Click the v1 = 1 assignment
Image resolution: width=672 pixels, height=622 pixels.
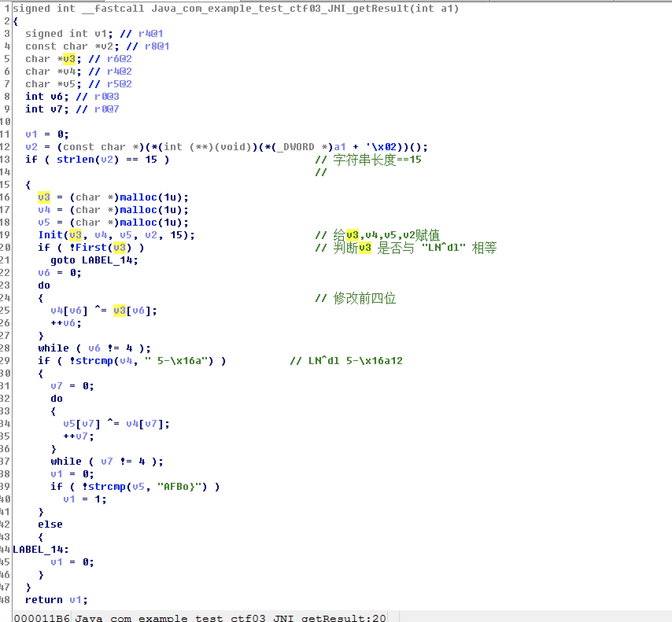click(84, 499)
